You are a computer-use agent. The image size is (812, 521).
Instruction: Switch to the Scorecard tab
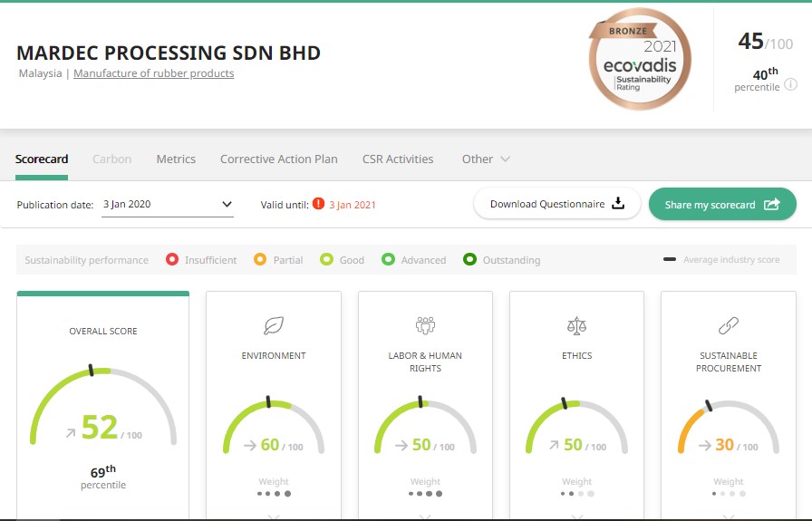pyautogui.click(x=42, y=159)
